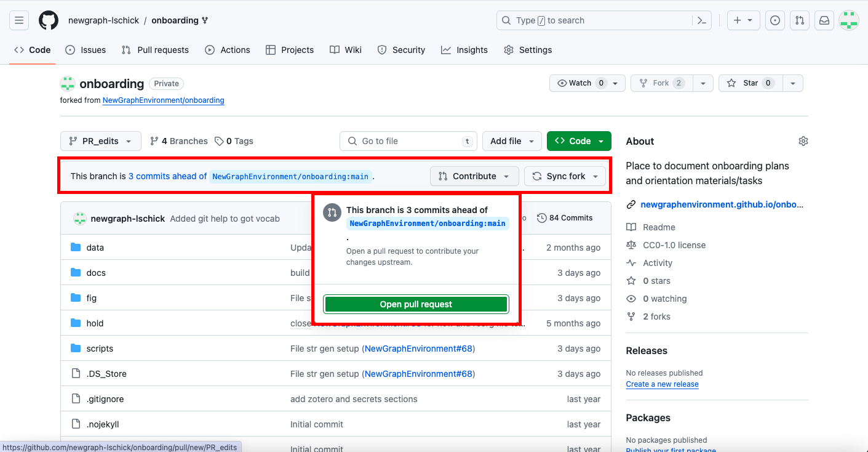Click 'Create a new release' link
The height and width of the screenshot is (452, 868).
point(662,384)
